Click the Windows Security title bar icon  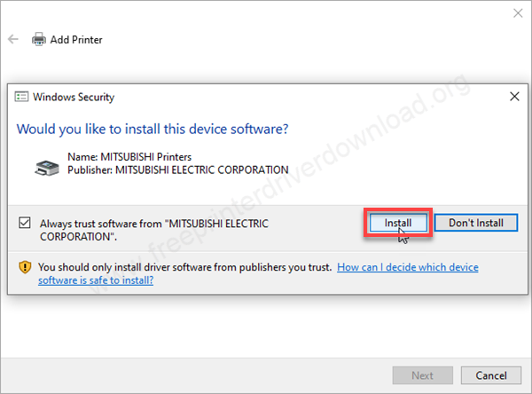pyautogui.click(x=23, y=97)
